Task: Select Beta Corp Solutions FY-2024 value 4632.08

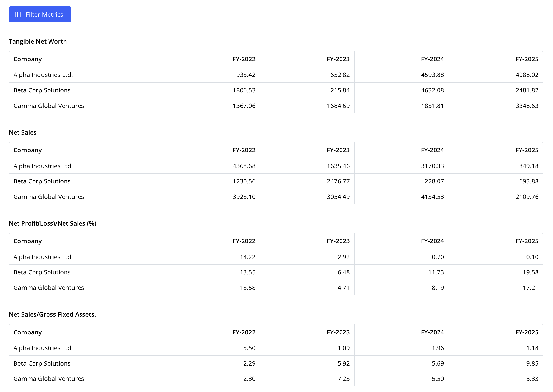Action: tap(432, 90)
